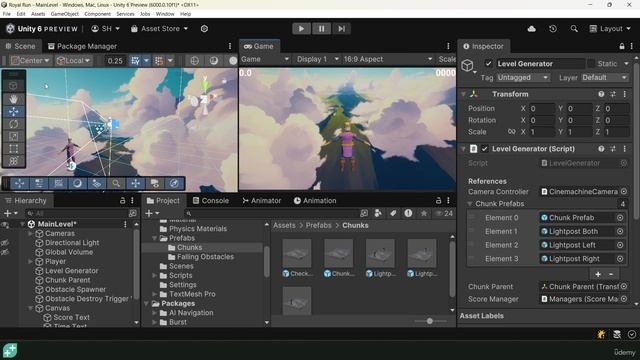Select the Rotate tool in Scene toolbar
Screen dimensions: 640x360
(x=13, y=124)
